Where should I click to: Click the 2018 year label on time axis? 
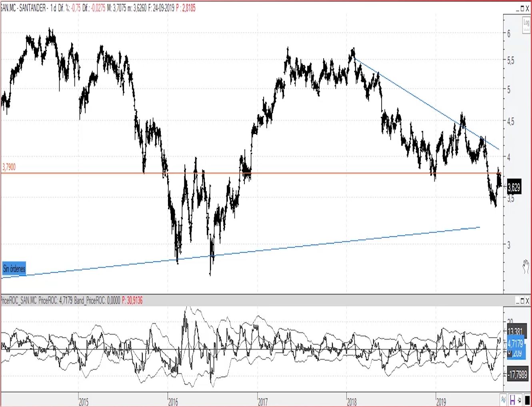(x=352, y=402)
